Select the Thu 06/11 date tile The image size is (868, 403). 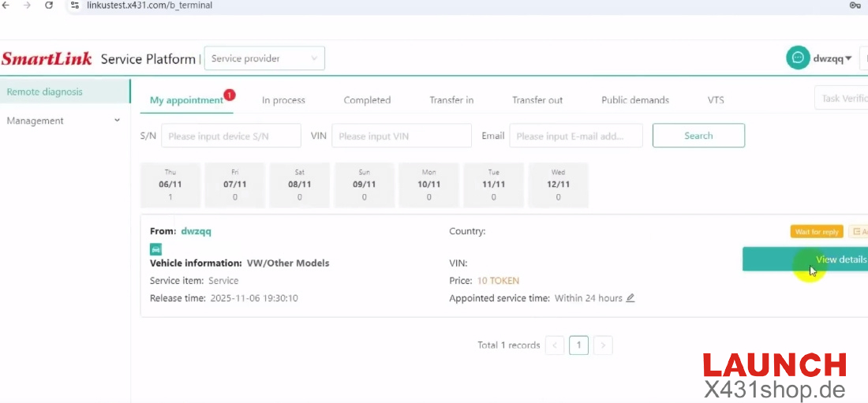[x=170, y=185]
